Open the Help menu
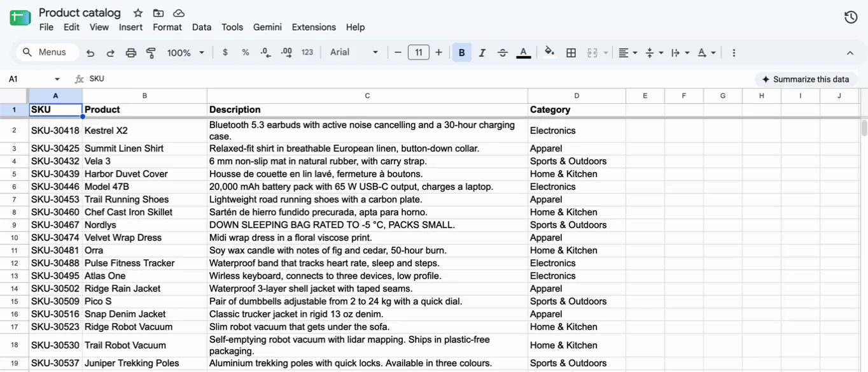The width and height of the screenshot is (868, 372). click(x=355, y=27)
